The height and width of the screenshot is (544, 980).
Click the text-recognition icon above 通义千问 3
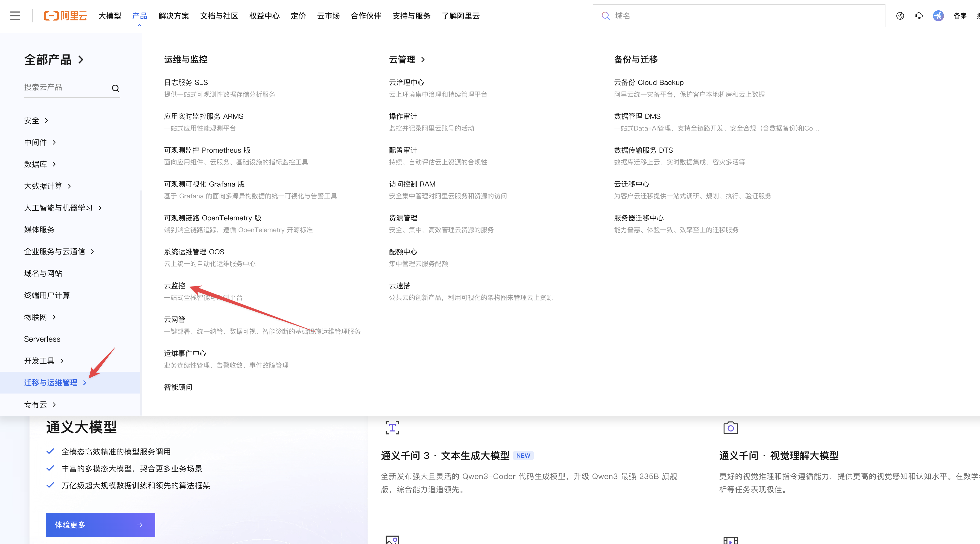coord(392,427)
